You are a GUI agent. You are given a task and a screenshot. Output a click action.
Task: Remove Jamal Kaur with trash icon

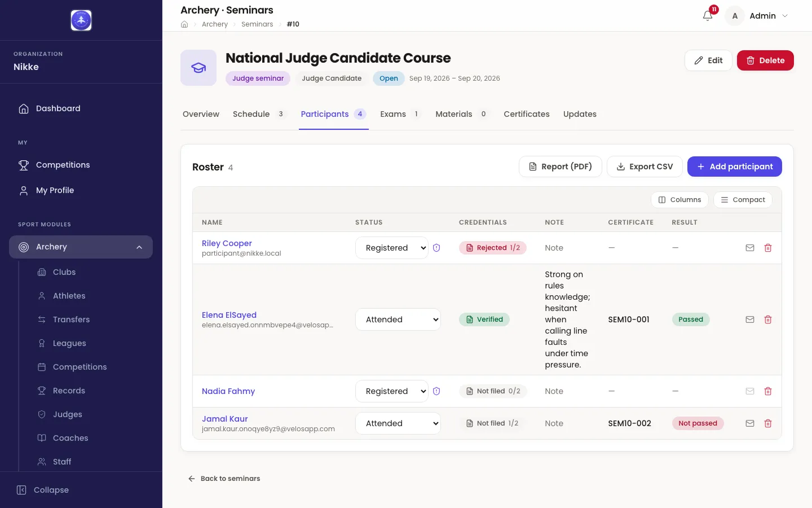pyautogui.click(x=768, y=423)
